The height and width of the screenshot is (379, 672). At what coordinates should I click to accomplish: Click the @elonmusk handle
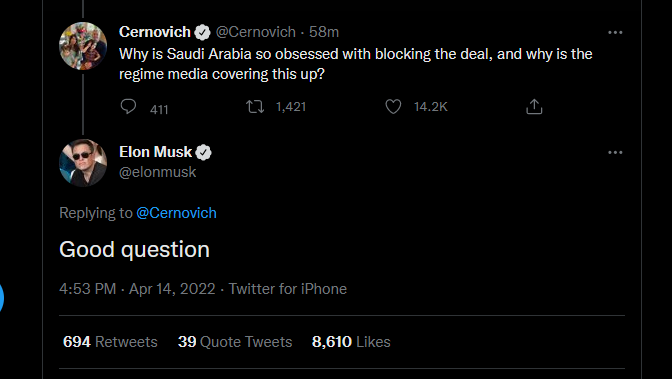[x=158, y=172]
